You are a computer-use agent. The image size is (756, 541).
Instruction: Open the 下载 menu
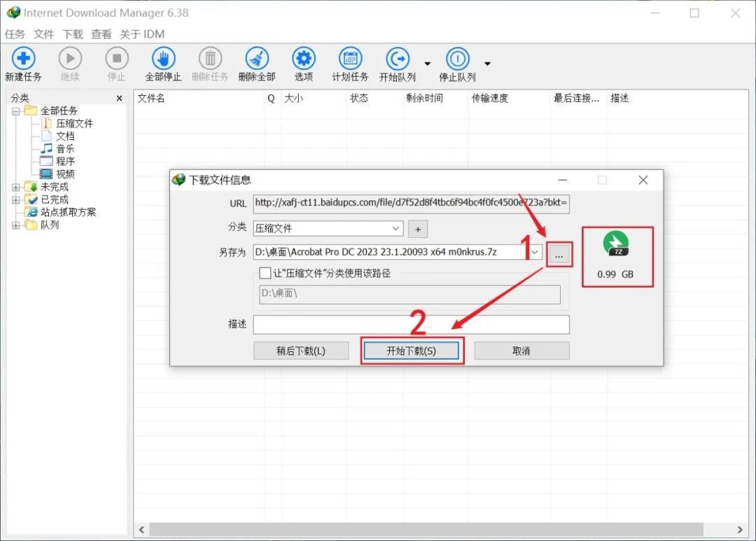73,34
